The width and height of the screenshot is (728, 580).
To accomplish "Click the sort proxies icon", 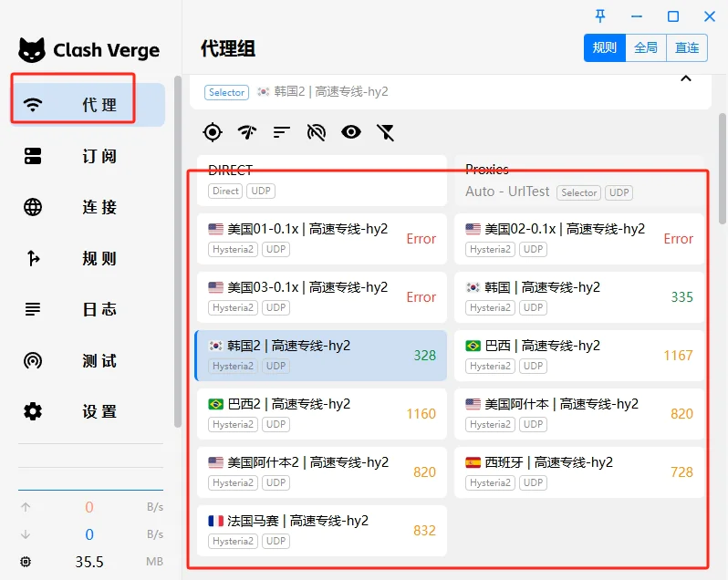I will point(281,132).
